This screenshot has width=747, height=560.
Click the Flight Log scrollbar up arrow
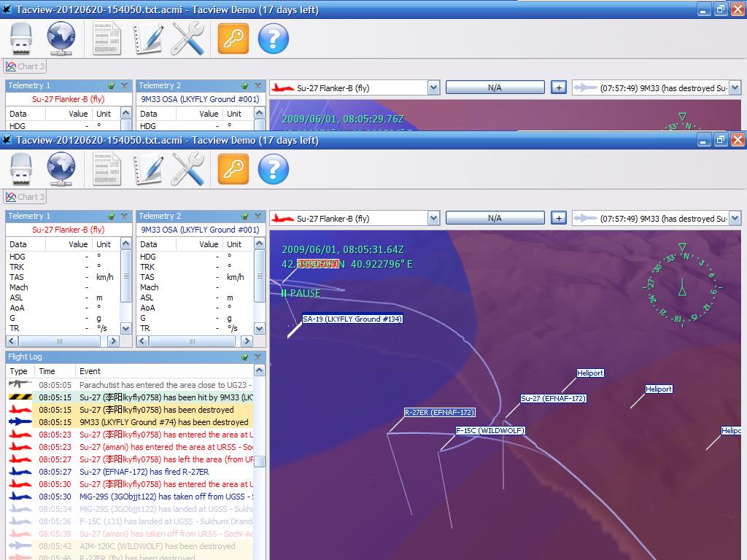259,370
